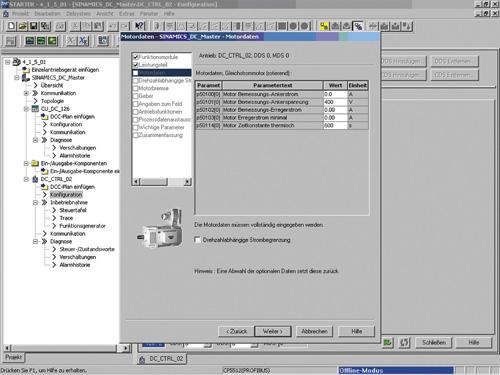
Task: Enable Drehzahlabhängige Strombegrenzung checkbox
Action: pyautogui.click(x=197, y=240)
